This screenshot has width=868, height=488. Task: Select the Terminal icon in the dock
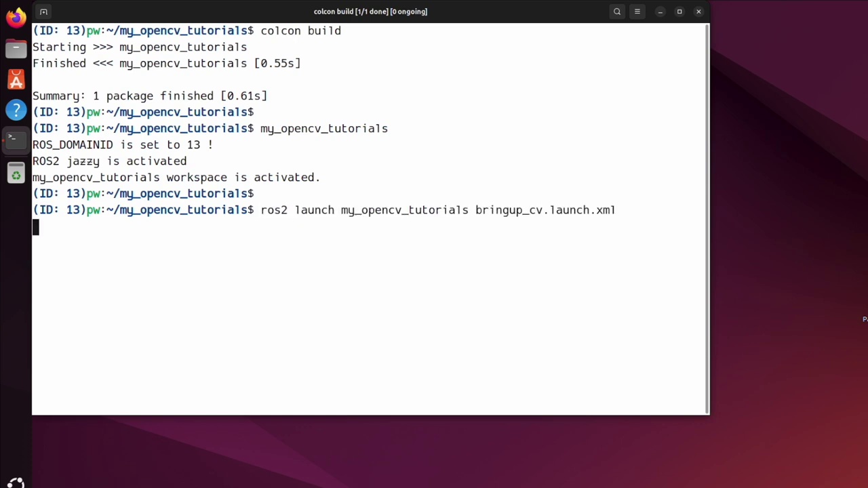coord(16,142)
